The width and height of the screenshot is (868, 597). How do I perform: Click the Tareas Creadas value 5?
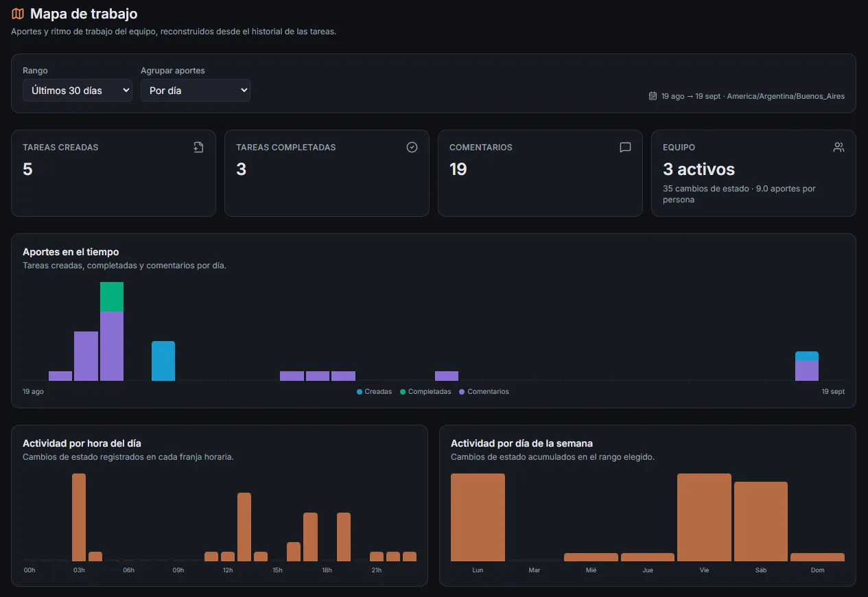[x=27, y=169]
